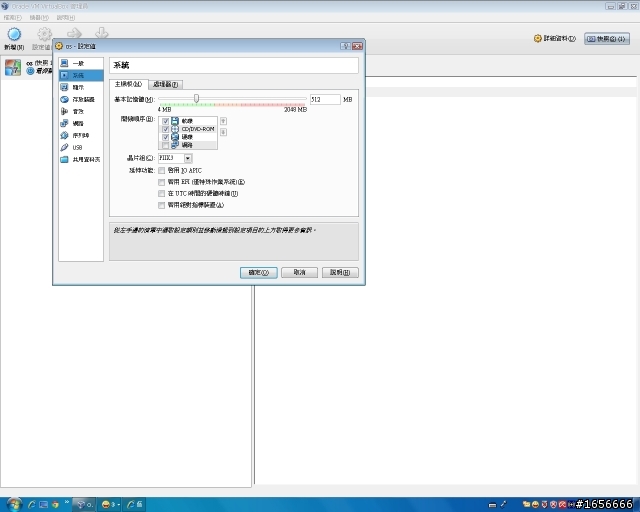Click the base memory slider handle
Viewport: 640px width, 512px height.
click(197, 98)
